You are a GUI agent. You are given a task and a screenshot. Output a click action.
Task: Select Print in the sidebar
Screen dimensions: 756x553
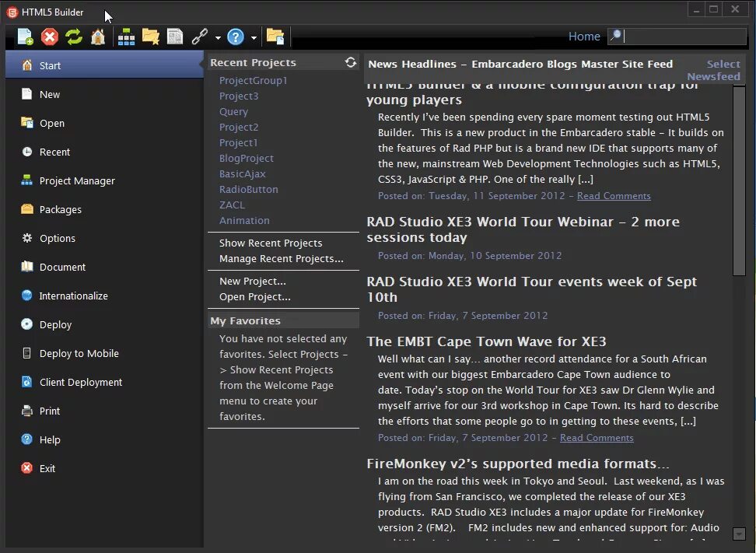(105, 411)
